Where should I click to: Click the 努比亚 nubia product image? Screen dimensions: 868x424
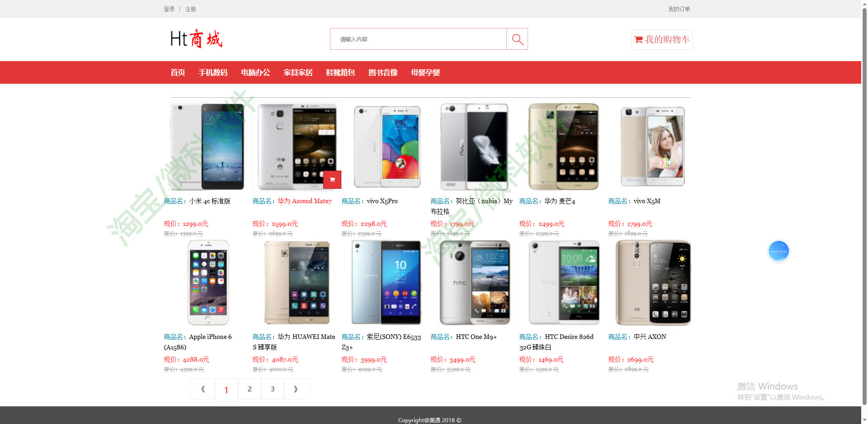(475, 147)
